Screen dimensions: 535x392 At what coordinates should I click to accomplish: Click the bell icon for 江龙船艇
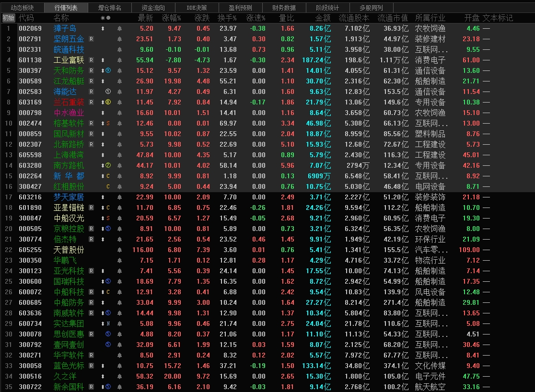[x=119, y=81]
